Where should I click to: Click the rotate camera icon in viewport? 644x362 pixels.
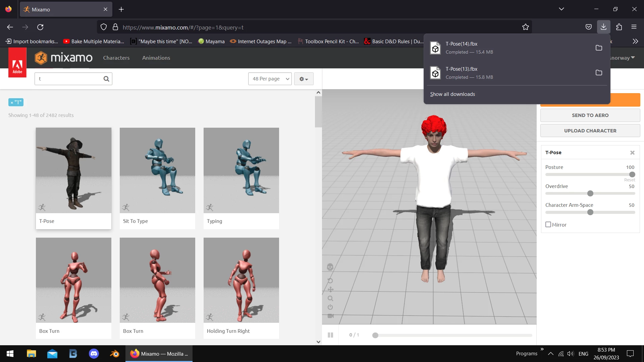coord(330,281)
